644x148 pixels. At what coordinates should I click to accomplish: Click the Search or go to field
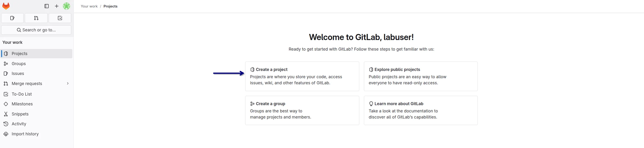[x=36, y=30]
